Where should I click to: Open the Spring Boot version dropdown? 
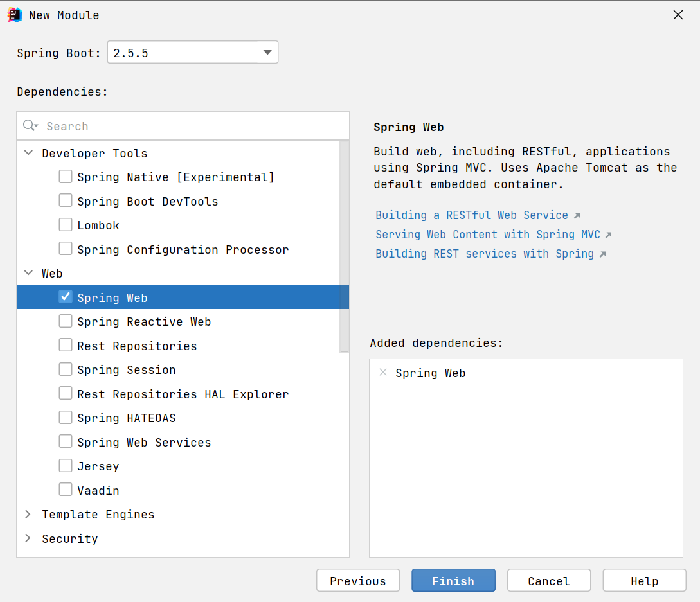click(x=192, y=52)
